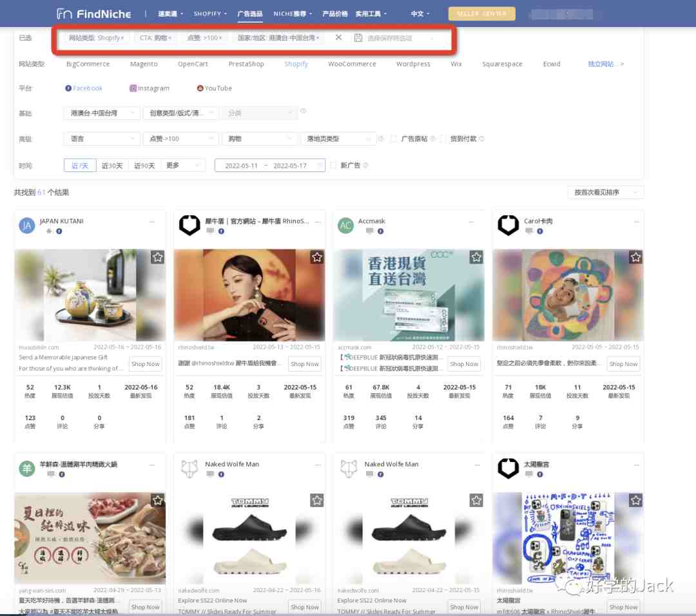Enable the 货到付款 checkbox
The image size is (696, 616).
(x=441, y=139)
